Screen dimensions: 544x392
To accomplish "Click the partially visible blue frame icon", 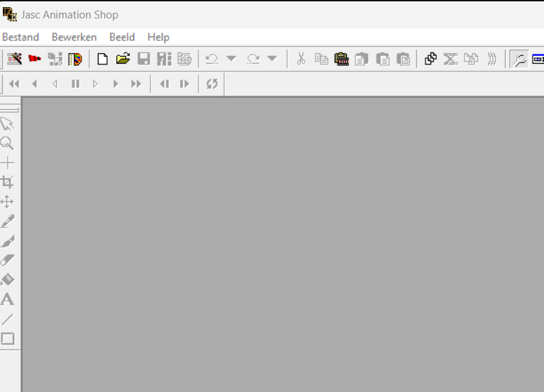I will [538, 60].
